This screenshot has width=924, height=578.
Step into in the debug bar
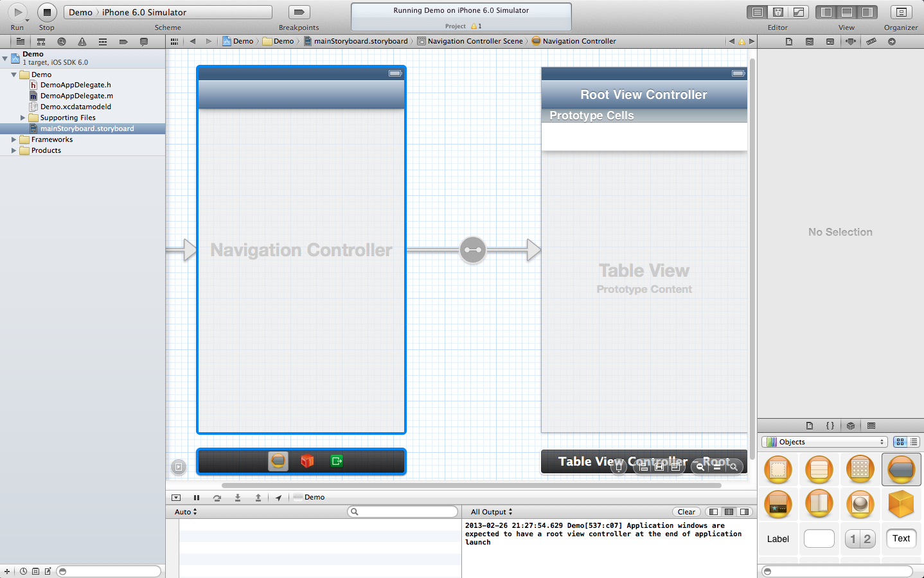pos(238,497)
